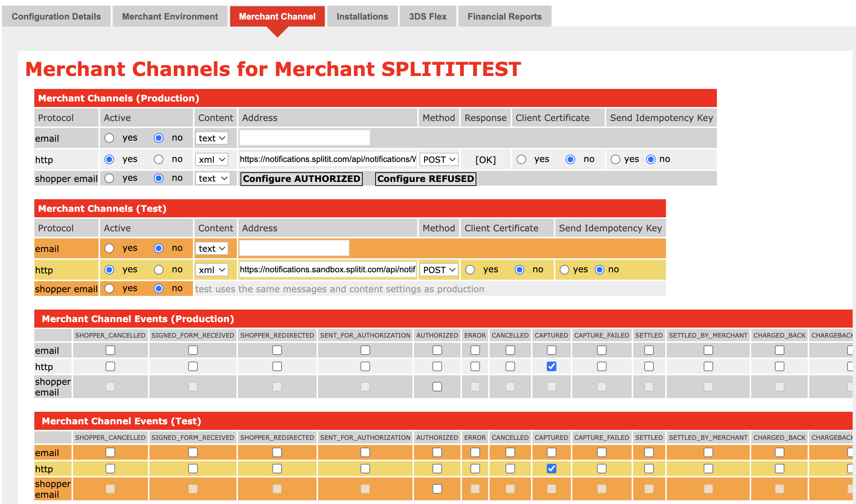Set test http idempotency key to yes
Image resolution: width=856 pixels, height=504 pixels.
click(x=565, y=270)
